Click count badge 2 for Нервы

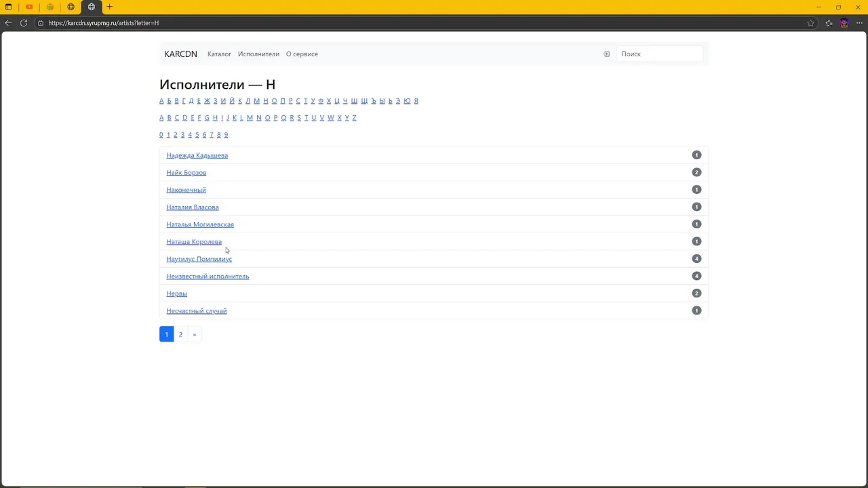click(x=696, y=293)
